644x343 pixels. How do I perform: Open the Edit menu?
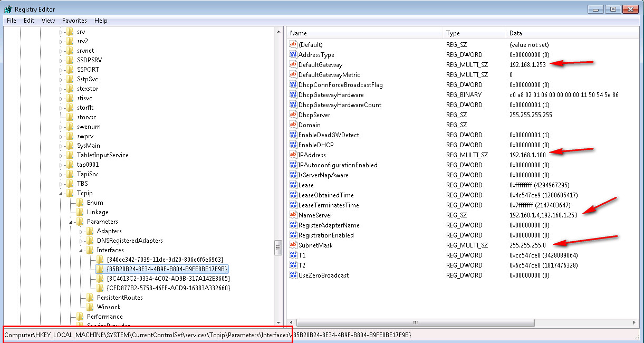29,21
